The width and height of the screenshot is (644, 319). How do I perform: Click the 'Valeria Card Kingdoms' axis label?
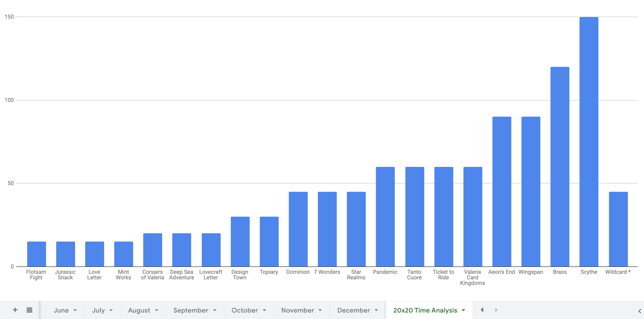tap(472, 278)
